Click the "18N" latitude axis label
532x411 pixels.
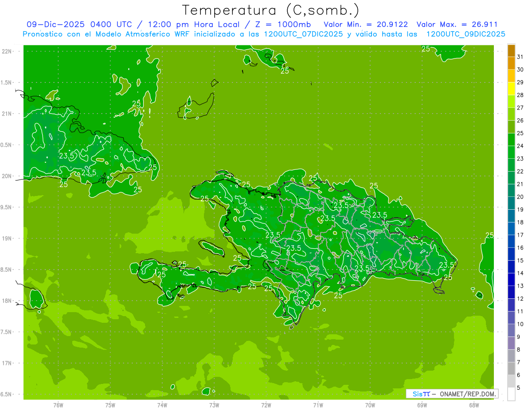point(7,301)
